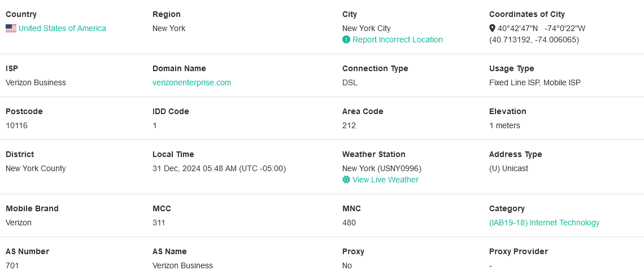Click the weather station New York (USNY0996) text

pos(381,168)
